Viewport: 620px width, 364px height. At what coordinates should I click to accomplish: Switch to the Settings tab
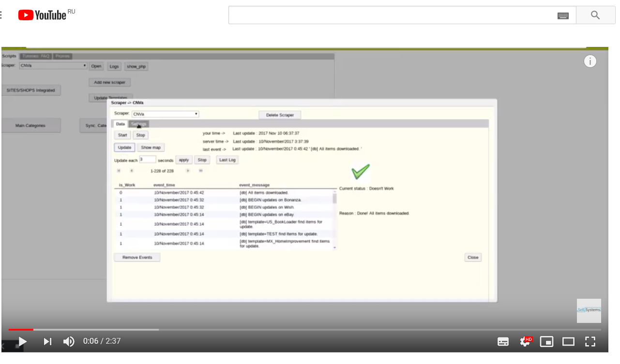click(x=138, y=124)
